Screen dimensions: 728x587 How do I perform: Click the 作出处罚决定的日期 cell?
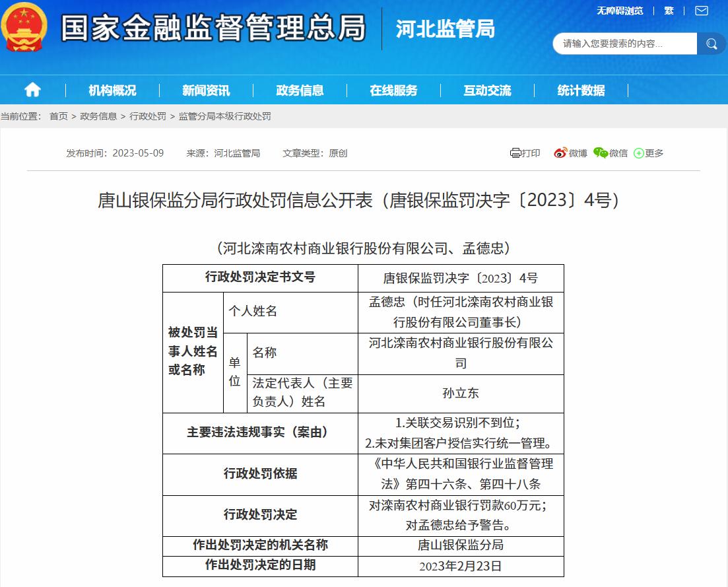pyautogui.click(x=261, y=566)
